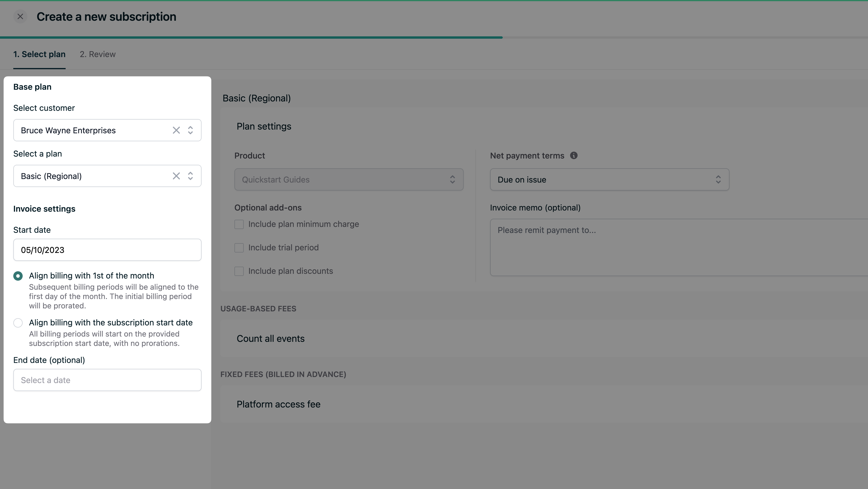868x489 pixels.
Task: Select Align billing with 1st of month
Action: [18, 276]
